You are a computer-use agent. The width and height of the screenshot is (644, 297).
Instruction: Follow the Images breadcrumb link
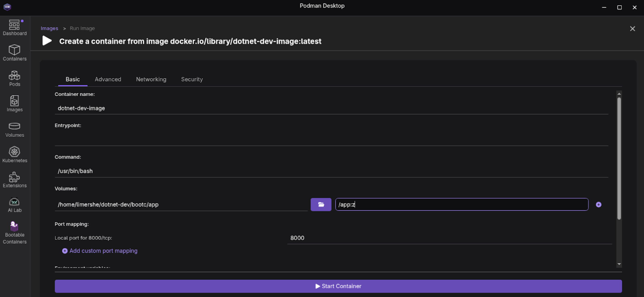[49, 28]
